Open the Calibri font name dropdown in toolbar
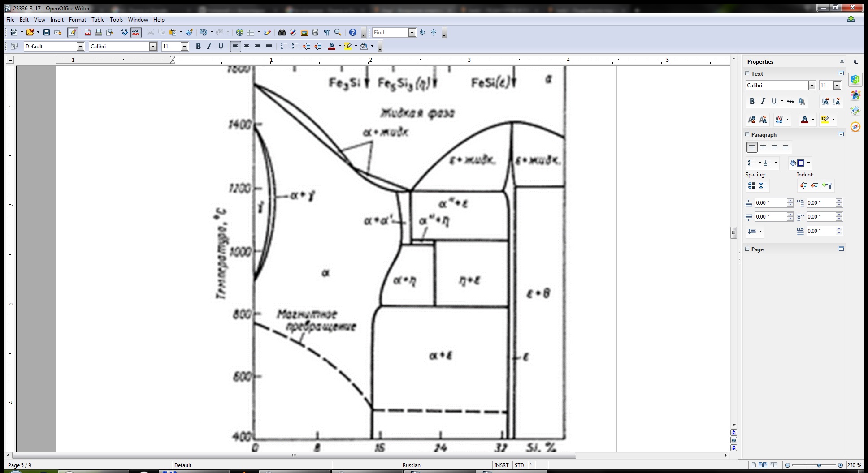This screenshot has height=473, width=868. (153, 46)
